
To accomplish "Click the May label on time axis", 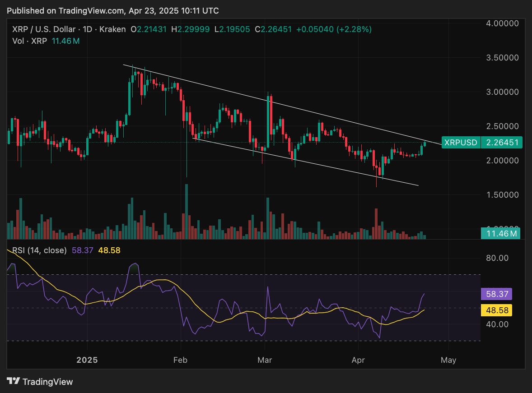I will (x=448, y=360).
